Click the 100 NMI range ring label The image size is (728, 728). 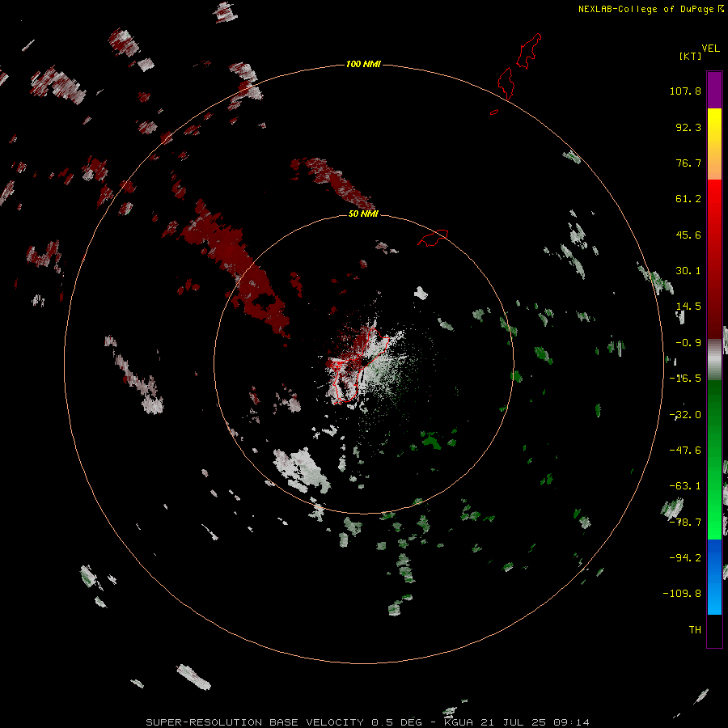point(363,64)
